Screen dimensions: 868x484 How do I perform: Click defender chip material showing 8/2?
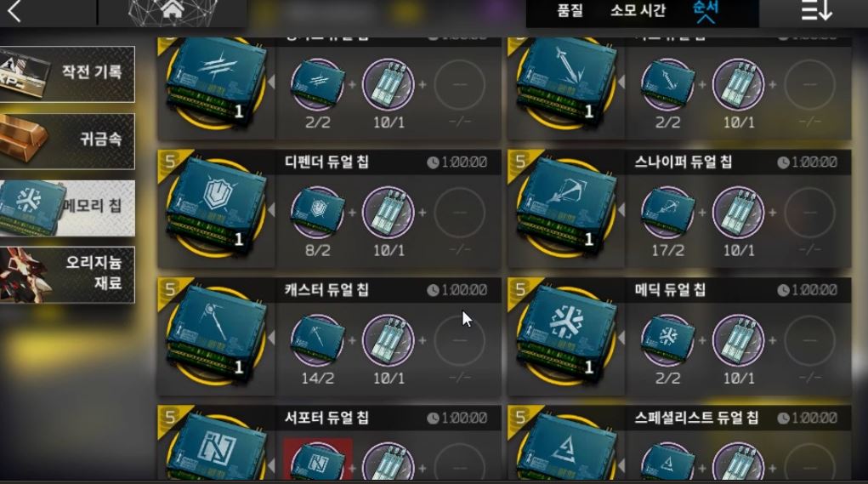(317, 213)
